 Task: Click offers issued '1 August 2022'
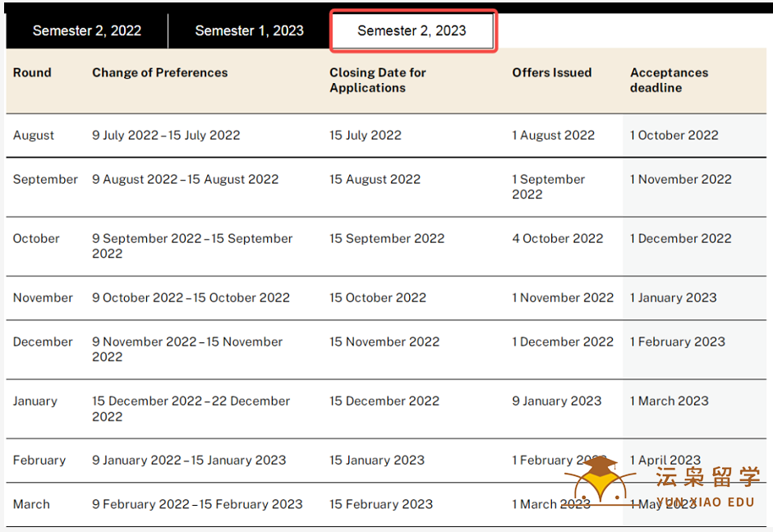coord(553,135)
